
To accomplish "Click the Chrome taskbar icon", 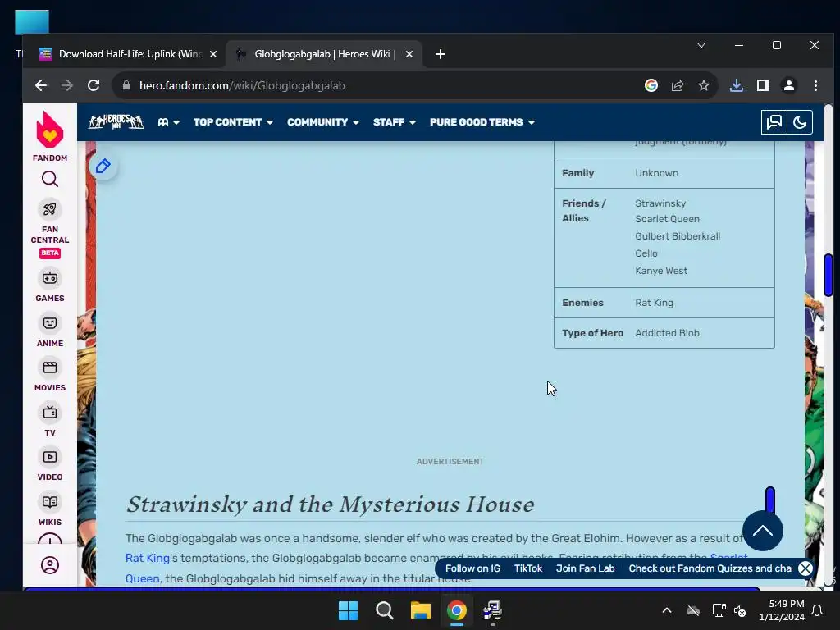I will (457, 610).
